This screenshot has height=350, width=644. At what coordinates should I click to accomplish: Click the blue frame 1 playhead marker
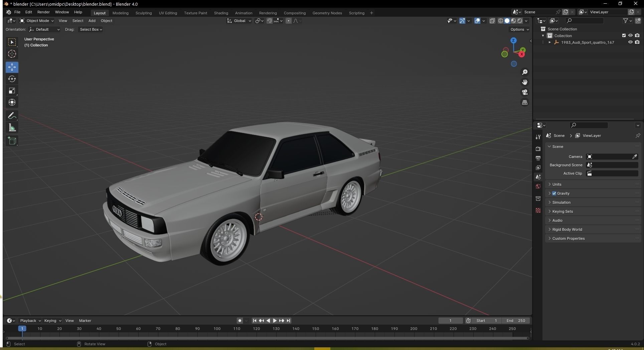[22, 329]
